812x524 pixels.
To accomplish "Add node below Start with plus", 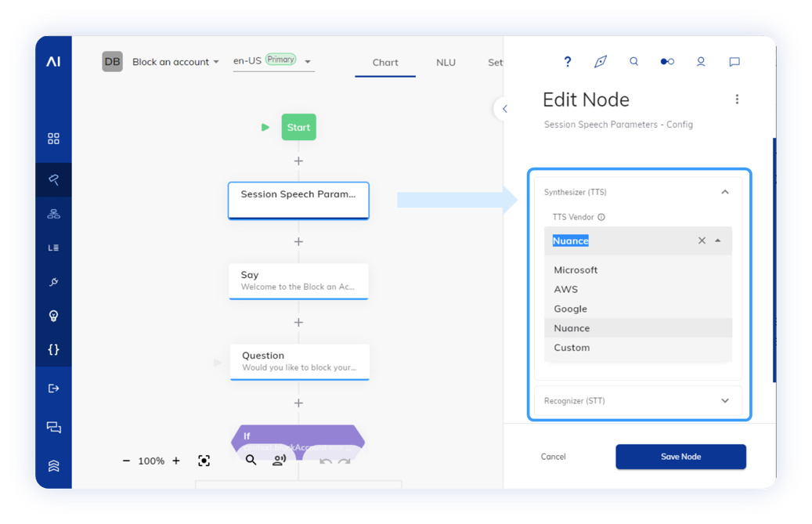I will click(x=299, y=161).
